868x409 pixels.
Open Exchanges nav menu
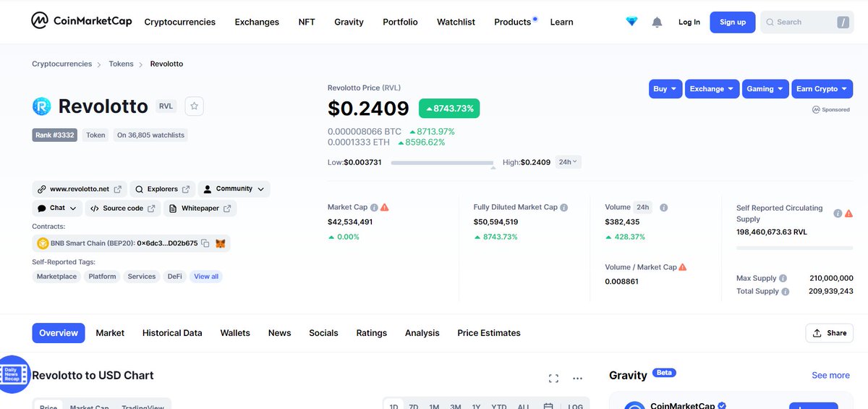pos(257,22)
